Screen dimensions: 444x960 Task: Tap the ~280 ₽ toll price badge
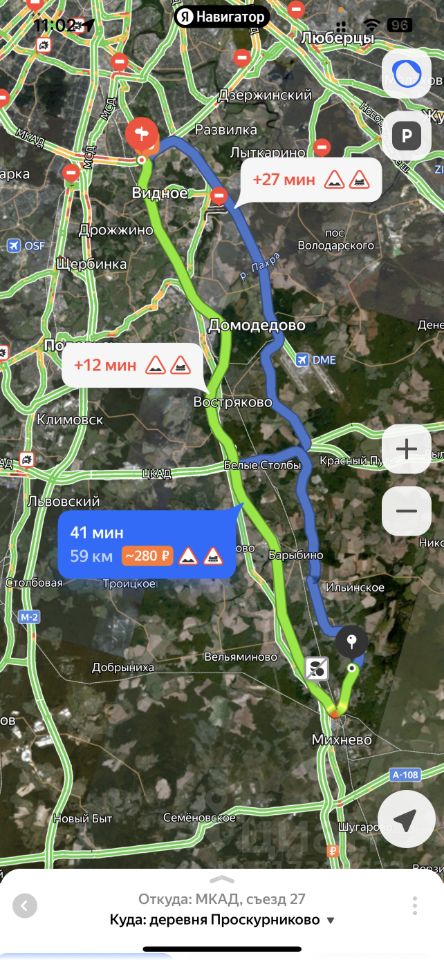click(148, 556)
